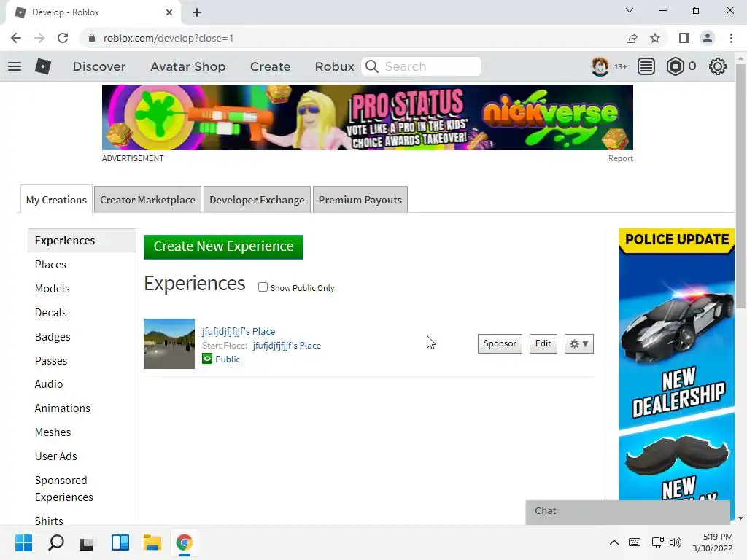
Task: Select Places in sidebar
Action: tap(50, 265)
